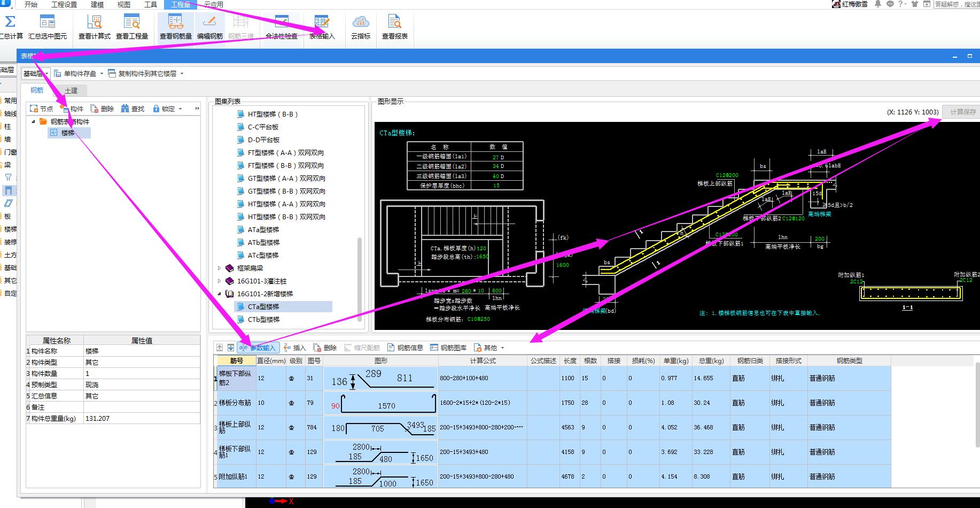Switch to 土建 tab
This screenshot has height=508, width=980.
[71, 90]
